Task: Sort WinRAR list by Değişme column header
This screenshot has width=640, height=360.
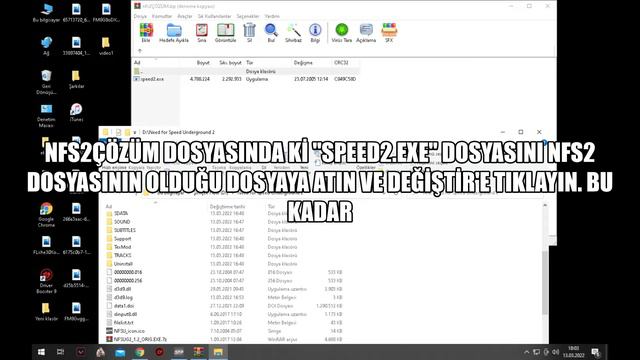Action: click(x=303, y=63)
